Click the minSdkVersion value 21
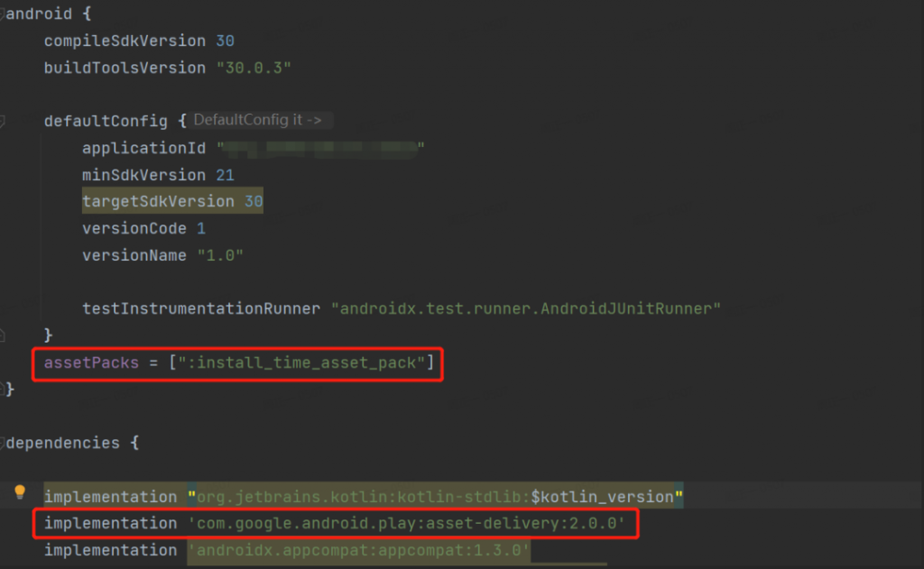The height and width of the screenshot is (569, 924). (x=225, y=175)
